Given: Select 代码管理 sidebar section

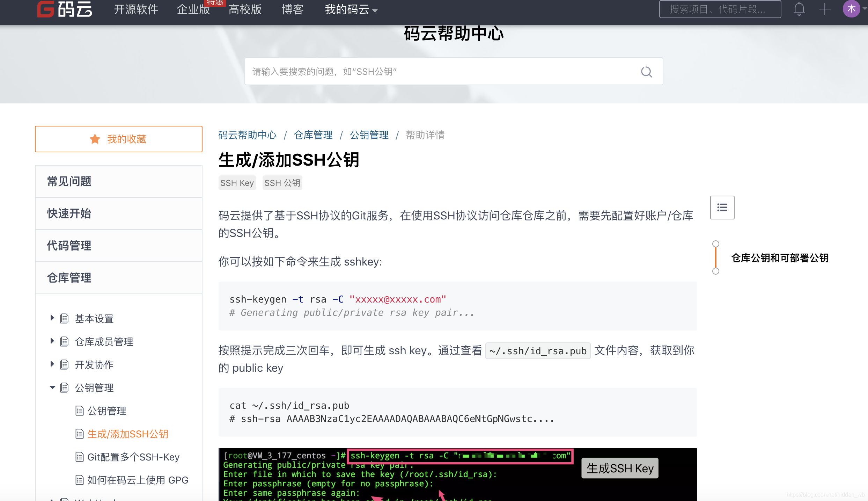Looking at the screenshot, I should click(x=119, y=246).
